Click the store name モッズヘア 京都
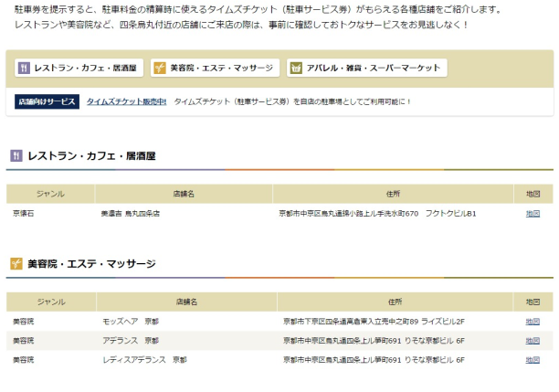The width and height of the screenshot is (559, 392). point(130,322)
